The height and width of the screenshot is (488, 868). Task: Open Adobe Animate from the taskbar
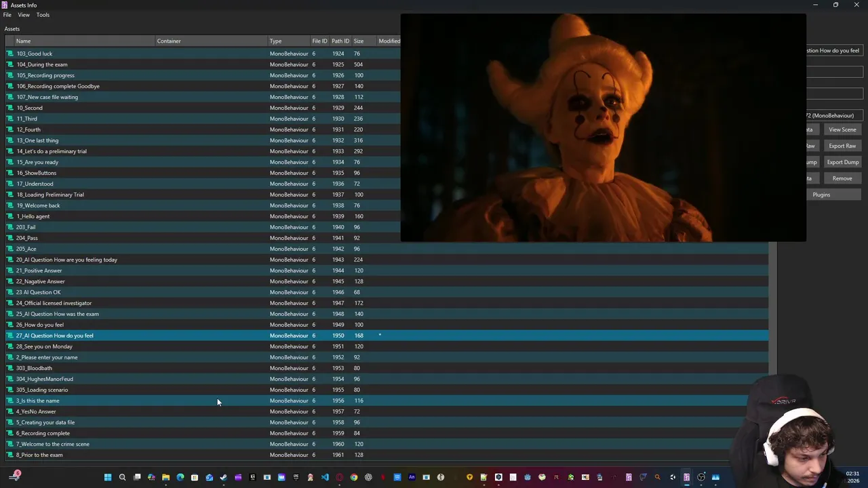[x=412, y=477]
